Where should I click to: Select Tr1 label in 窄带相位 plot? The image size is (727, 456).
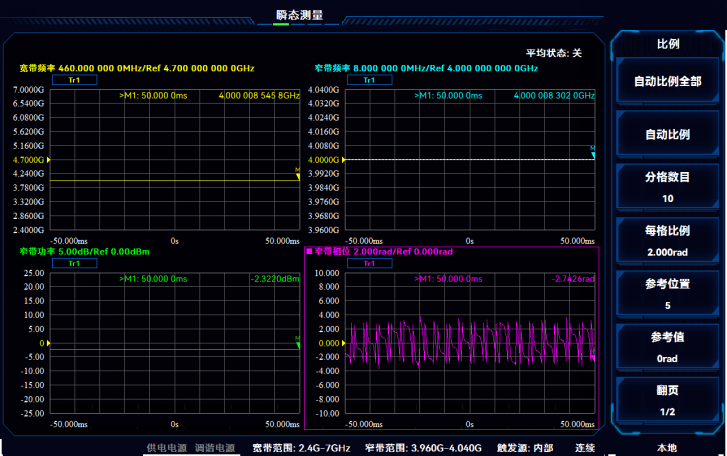[x=369, y=263]
